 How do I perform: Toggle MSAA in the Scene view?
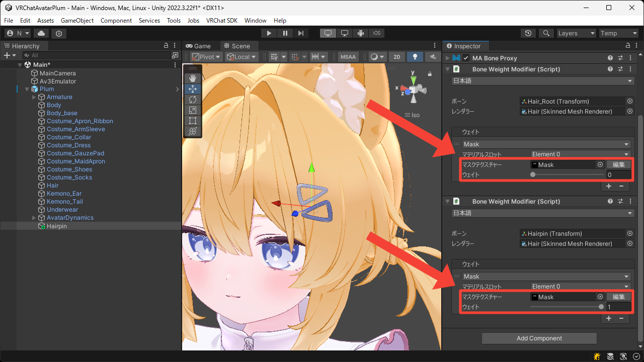point(348,57)
